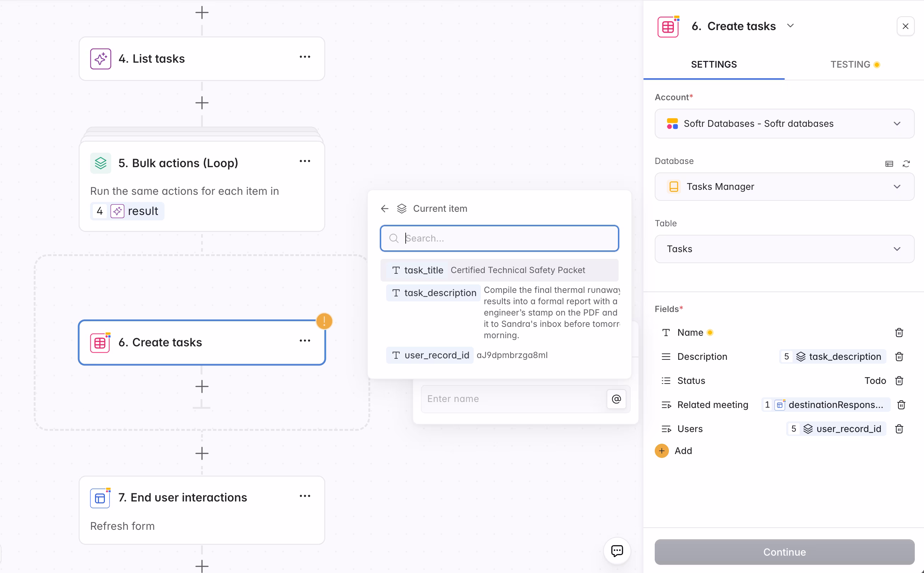Add a new step above List tasks
924x573 pixels.
coord(202,12)
